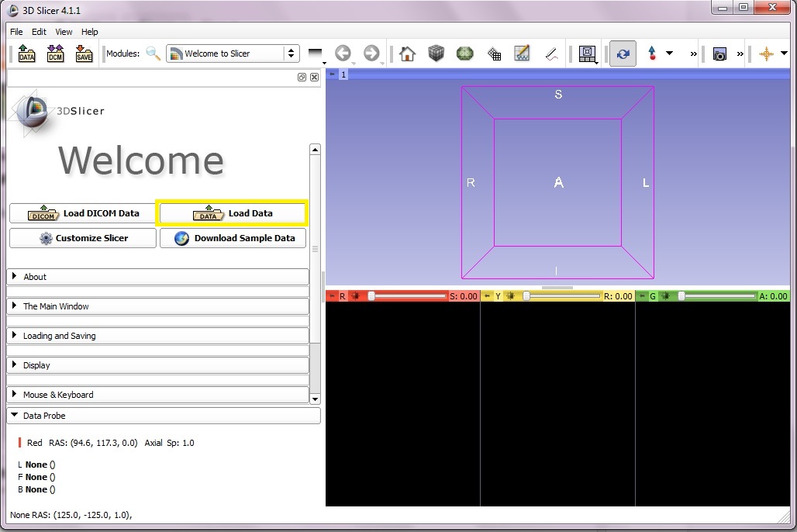
Task: Float the module panel with undock icon
Action: point(302,77)
